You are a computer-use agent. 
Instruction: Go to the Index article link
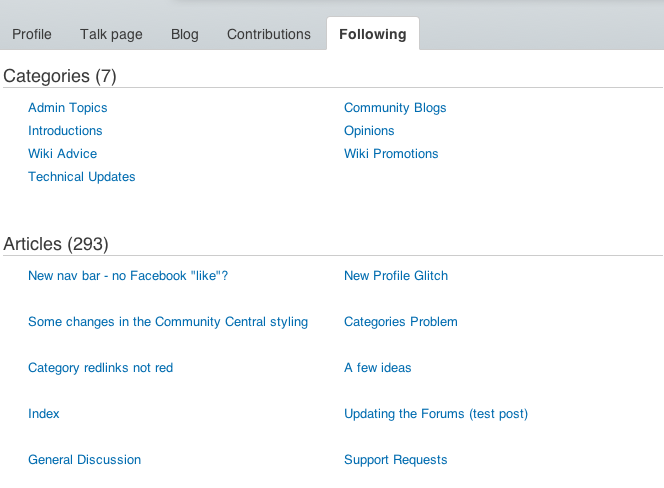pyautogui.click(x=44, y=414)
